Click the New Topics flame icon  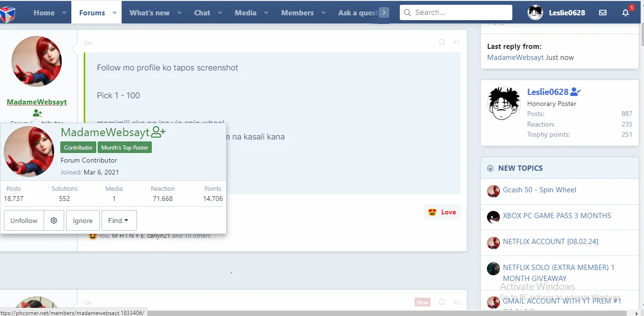(490, 168)
